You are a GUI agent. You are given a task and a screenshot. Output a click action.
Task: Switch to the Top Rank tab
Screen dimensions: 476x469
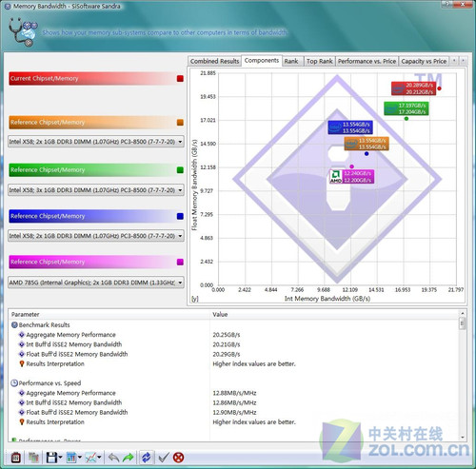point(319,61)
